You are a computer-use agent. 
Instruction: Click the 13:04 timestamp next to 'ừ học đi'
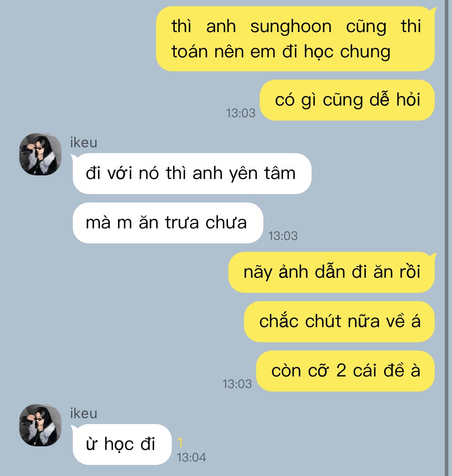click(192, 458)
